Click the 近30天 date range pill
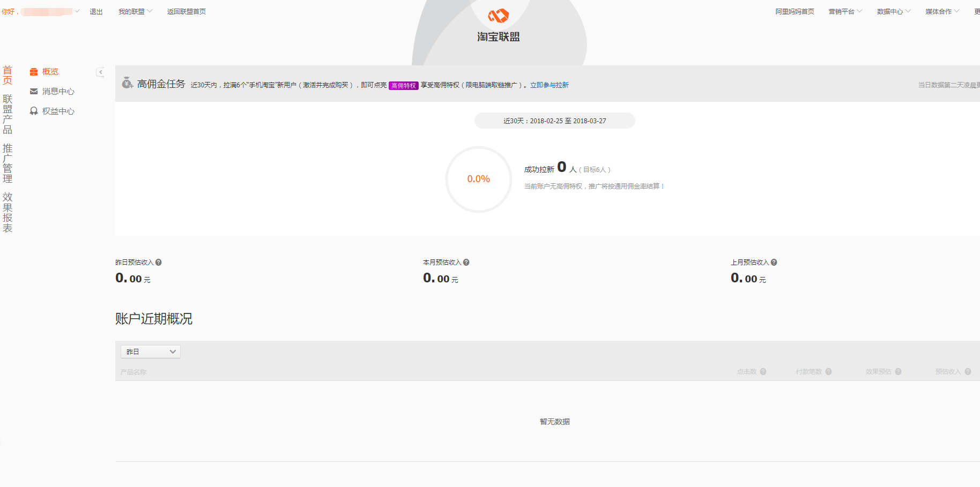Screen dimensions: 980x487 [555, 121]
